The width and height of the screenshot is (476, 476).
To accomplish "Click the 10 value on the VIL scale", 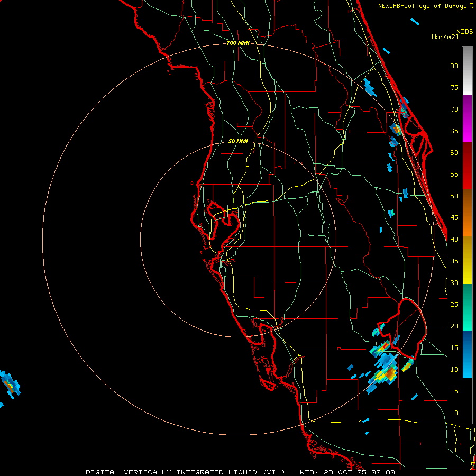I will (454, 370).
